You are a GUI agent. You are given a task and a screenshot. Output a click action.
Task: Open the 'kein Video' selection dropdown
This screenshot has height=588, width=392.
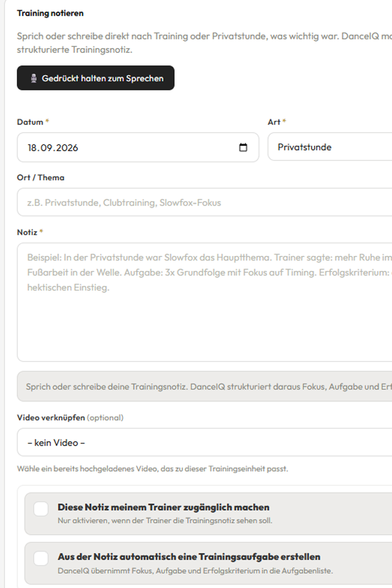click(204, 442)
